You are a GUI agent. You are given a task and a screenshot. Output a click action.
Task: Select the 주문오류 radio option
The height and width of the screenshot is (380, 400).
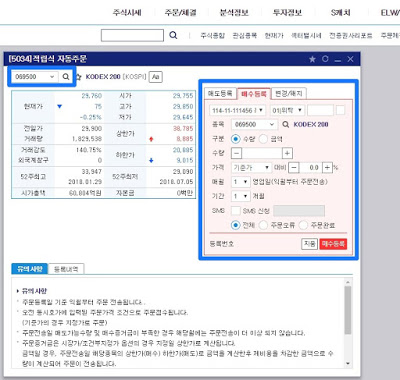pyautogui.click(x=263, y=225)
